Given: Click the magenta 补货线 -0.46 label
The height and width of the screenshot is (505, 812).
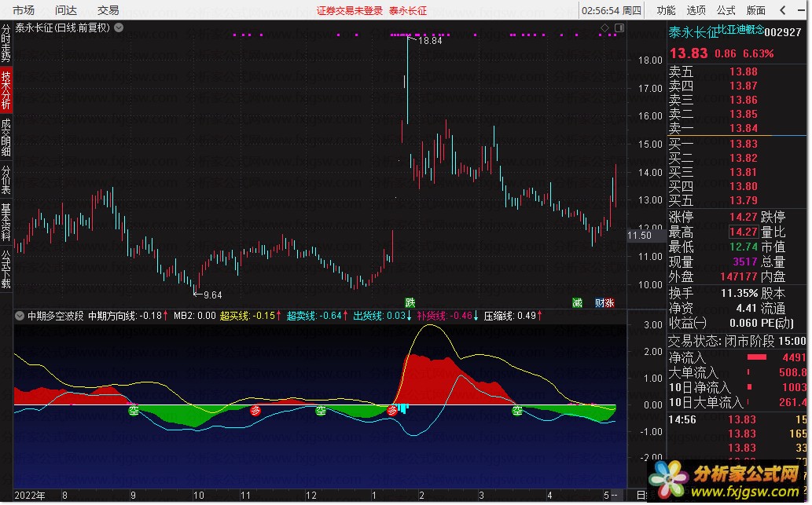Looking at the screenshot, I should tap(447, 316).
